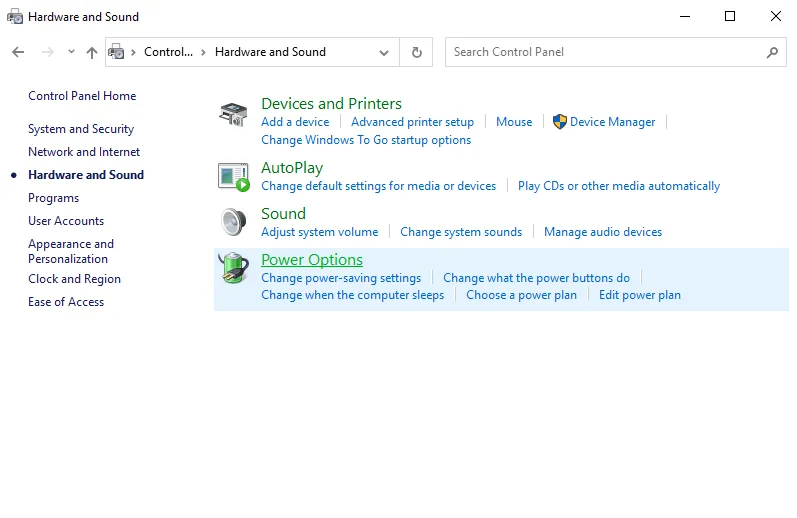Maximize the Hardware and Sound window

coord(730,16)
